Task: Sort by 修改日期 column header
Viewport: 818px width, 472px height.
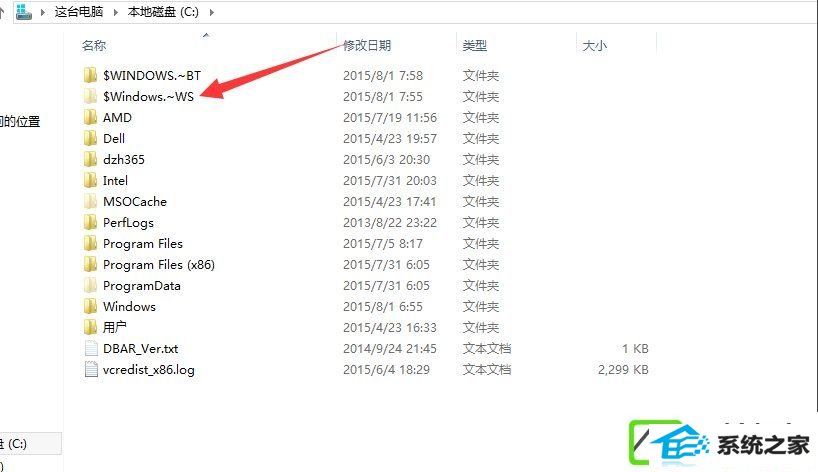Action: click(367, 45)
